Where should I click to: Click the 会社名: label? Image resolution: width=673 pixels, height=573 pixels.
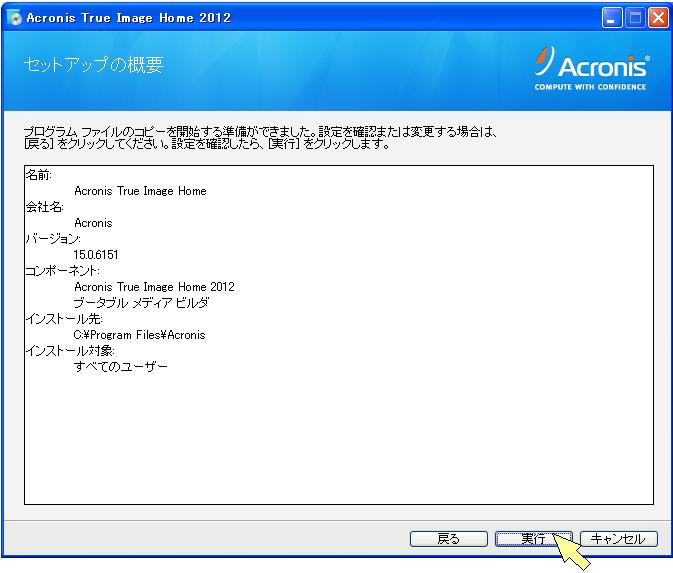[x=45, y=207]
